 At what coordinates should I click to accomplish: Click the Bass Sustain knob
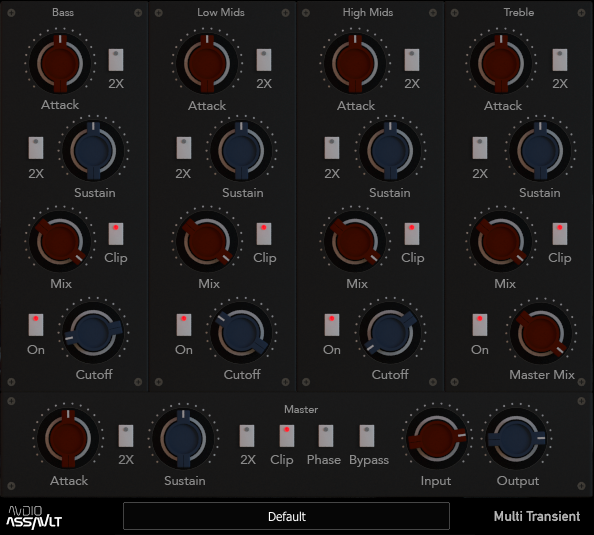click(x=93, y=150)
